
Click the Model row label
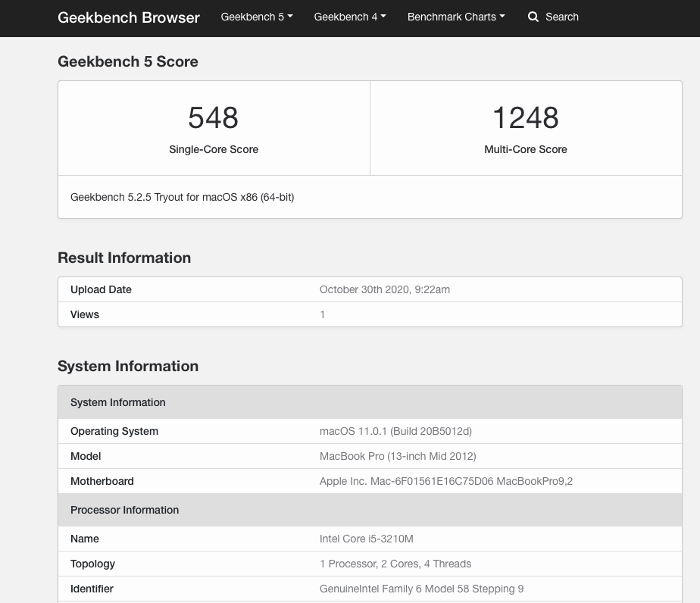coord(86,456)
